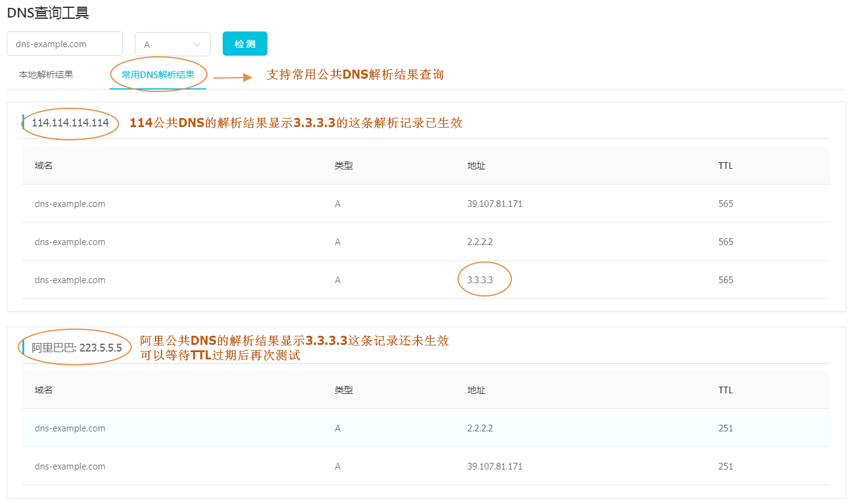Click TTL value 251 in highlighted row
This screenshot has height=504, width=855.
point(726,428)
